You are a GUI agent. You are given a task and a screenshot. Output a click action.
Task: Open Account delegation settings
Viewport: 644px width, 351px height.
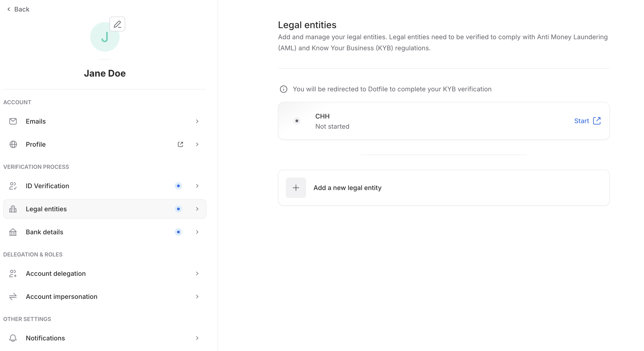[105, 274]
